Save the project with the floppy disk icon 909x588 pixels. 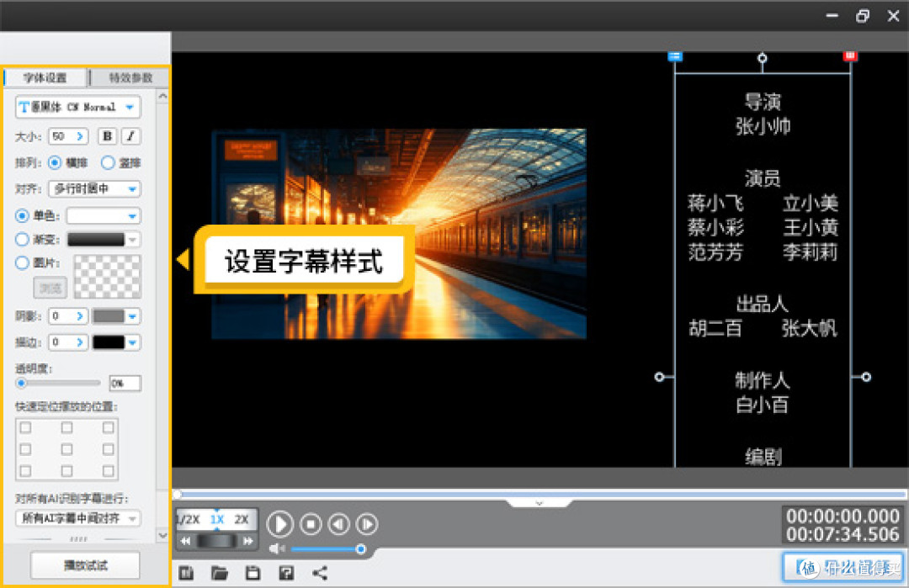point(252,573)
